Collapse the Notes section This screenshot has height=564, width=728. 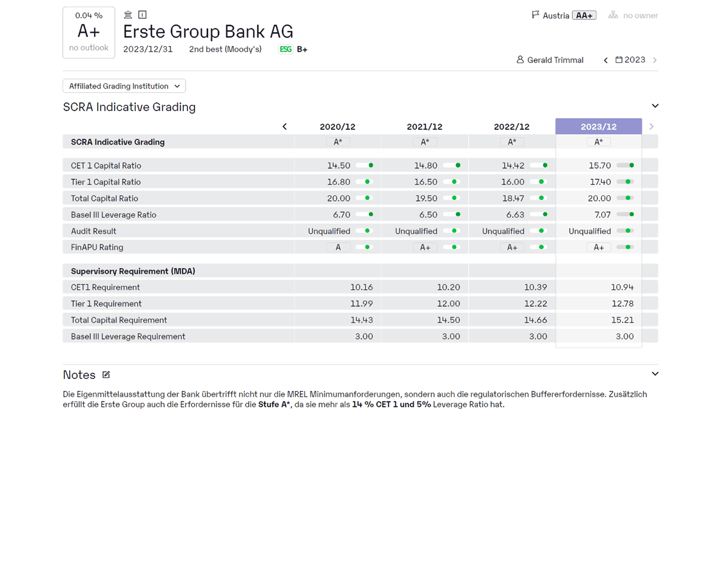[x=655, y=374]
